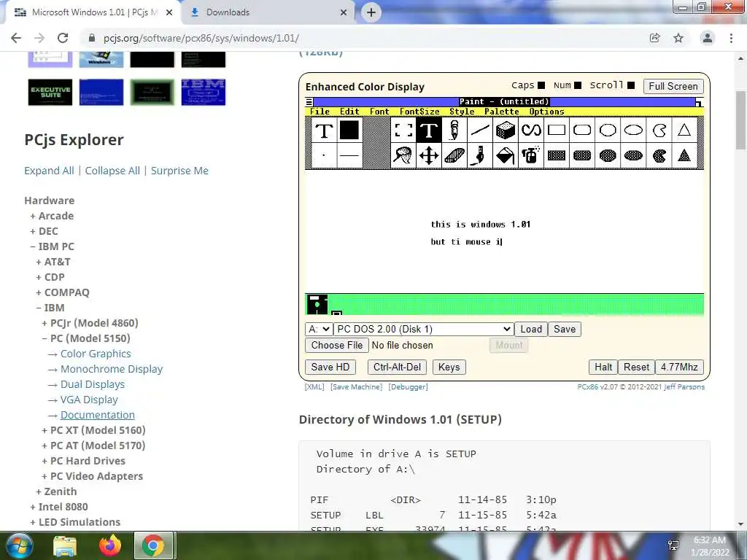
Task: Select the Filled Ellipse tool
Action: (634, 155)
